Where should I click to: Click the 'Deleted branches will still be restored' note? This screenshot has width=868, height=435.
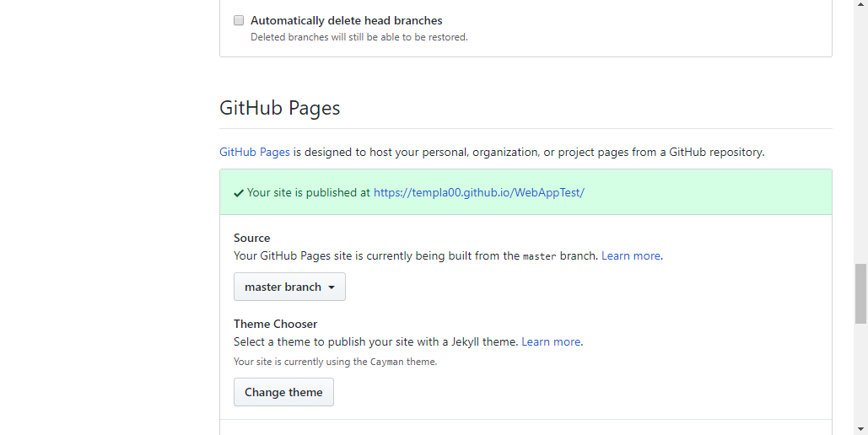359,37
